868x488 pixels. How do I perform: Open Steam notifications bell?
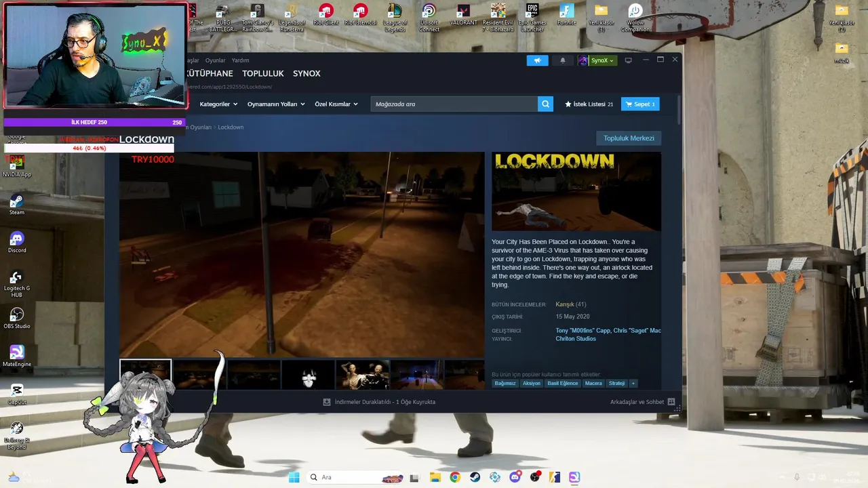562,60
